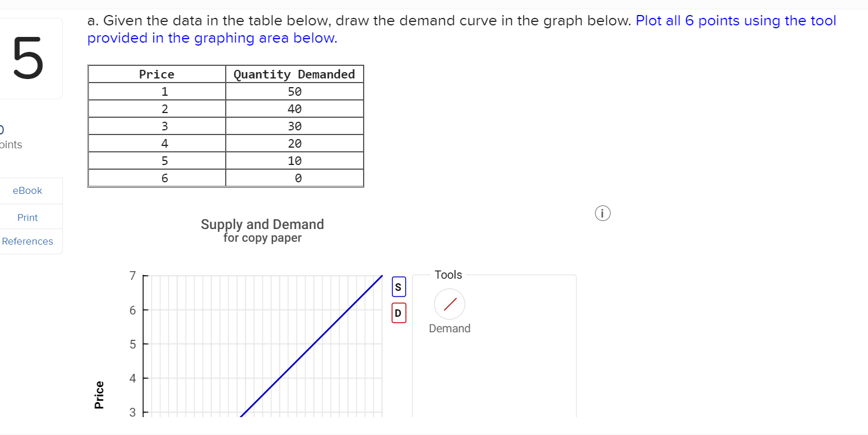Select the table row showing Price 6, Quantity 0

click(x=225, y=178)
